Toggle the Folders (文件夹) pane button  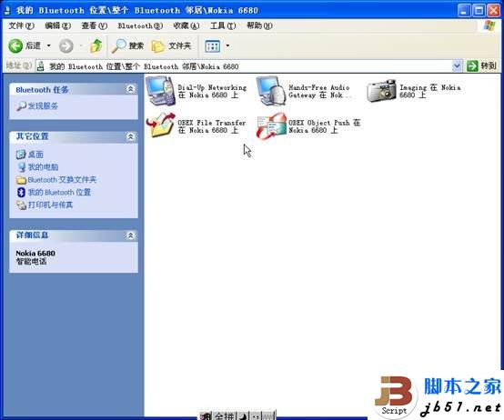tap(171, 46)
